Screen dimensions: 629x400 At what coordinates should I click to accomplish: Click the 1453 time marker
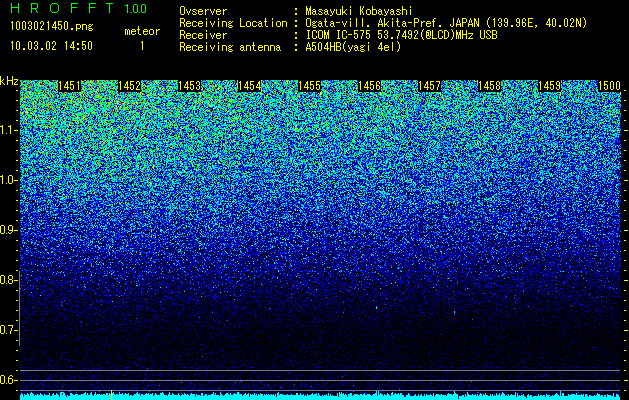[x=189, y=86]
